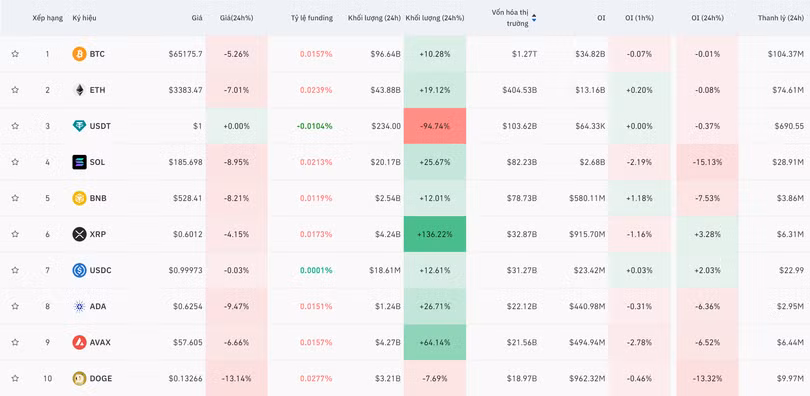
Task: Sort by OI (1h%) column header
Action: (x=639, y=18)
